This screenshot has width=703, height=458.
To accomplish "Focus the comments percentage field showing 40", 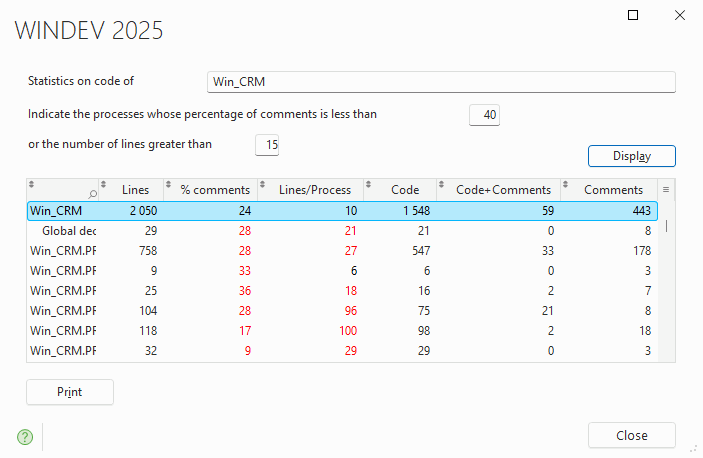I will coord(484,115).
